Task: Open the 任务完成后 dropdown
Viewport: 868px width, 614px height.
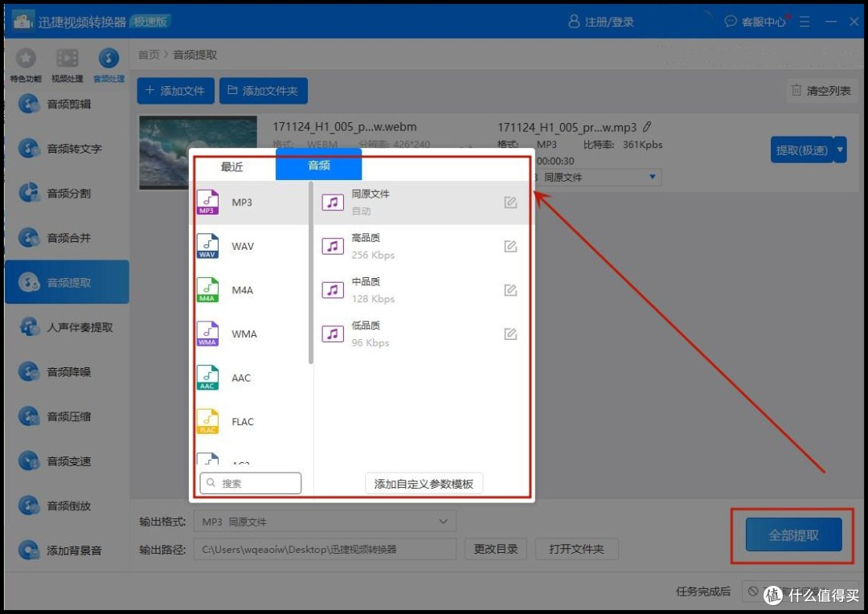Action: [x=800, y=591]
